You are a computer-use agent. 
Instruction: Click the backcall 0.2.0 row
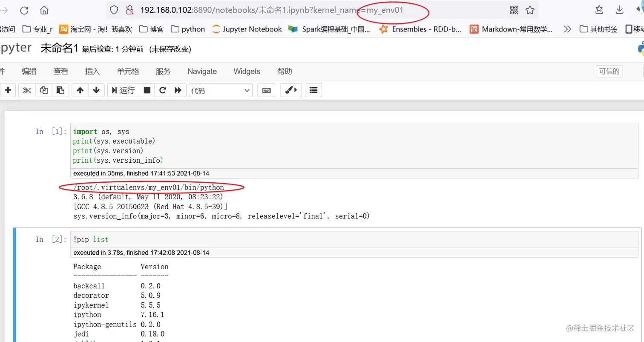(x=117, y=286)
